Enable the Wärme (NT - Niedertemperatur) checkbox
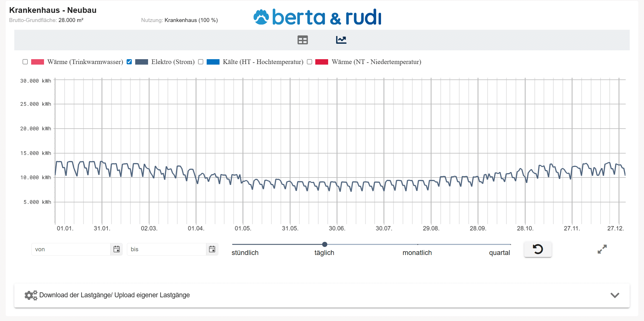This screenshot has height=321, width=644. pos(309,62)
